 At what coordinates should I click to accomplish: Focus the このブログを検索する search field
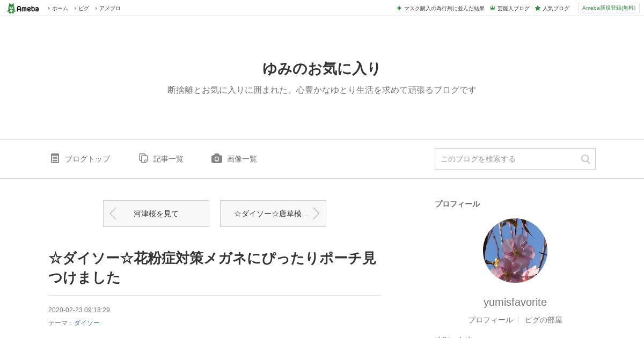[507, 159]
